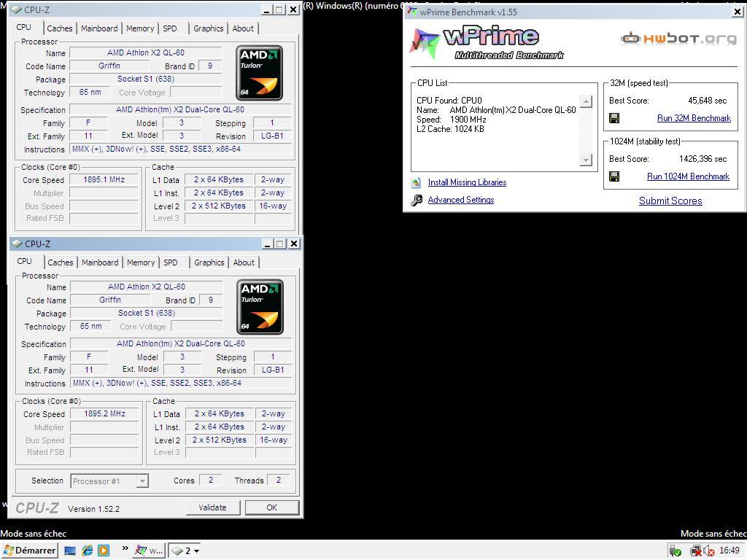Screen dimensions: 747x560
Task: Open the SPD tab in the top CPU-Z window
Action: 169,28
